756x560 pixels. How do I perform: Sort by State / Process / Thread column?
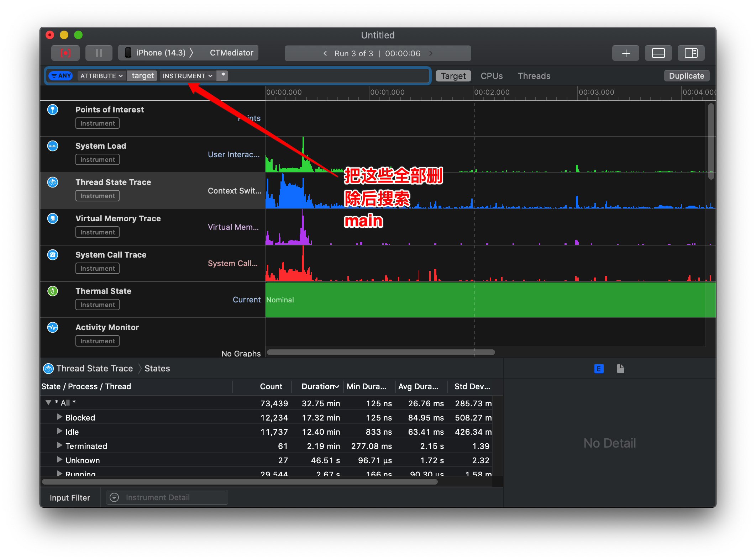(x=136, y=386)
